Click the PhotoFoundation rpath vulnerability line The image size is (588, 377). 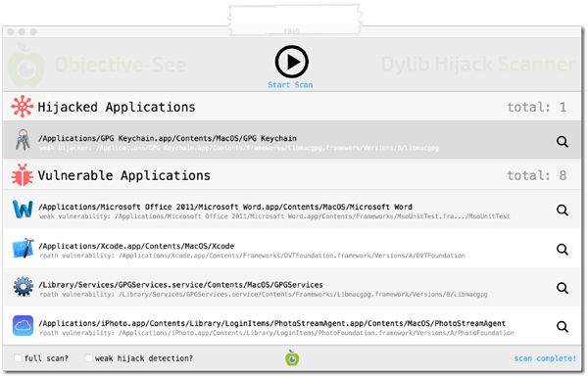pyautogui.click(x=276, y=333)
